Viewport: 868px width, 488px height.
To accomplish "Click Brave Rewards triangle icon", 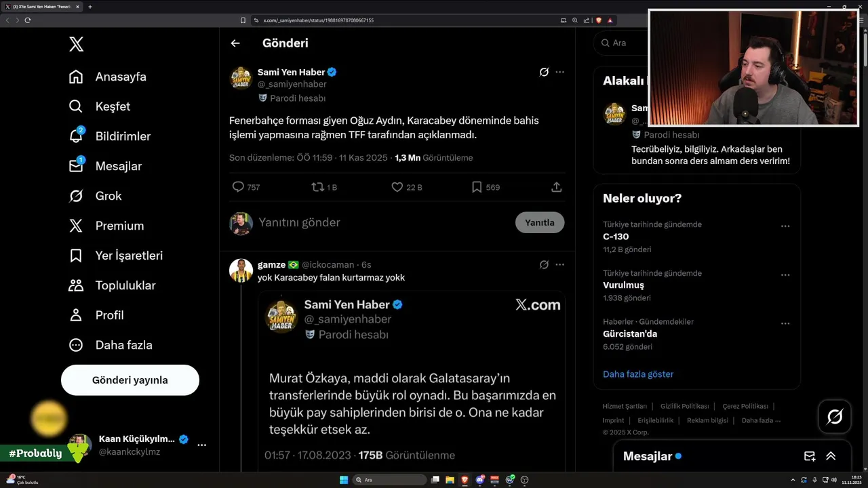I will tap(610, 20).
